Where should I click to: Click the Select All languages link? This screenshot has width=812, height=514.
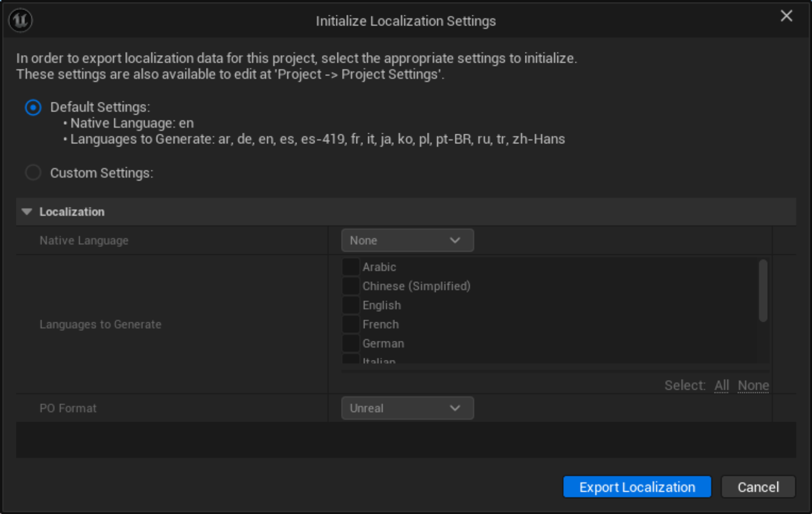tap(722, 385)
